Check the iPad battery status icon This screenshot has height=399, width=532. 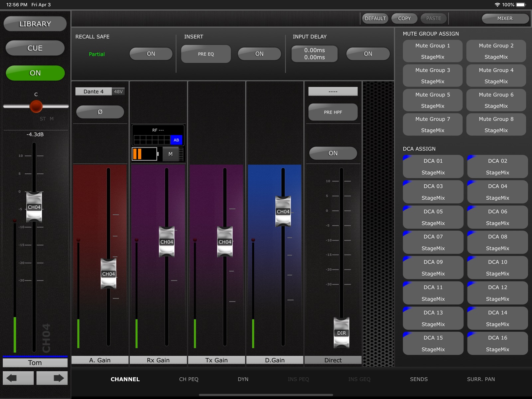tap(521, 5)
